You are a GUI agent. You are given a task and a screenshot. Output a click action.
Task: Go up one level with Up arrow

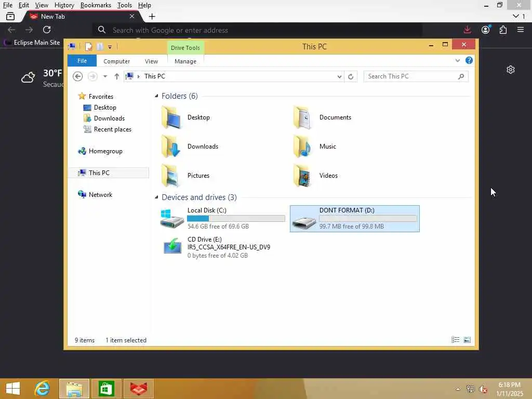pyautogui.click(x=117, y=76)
